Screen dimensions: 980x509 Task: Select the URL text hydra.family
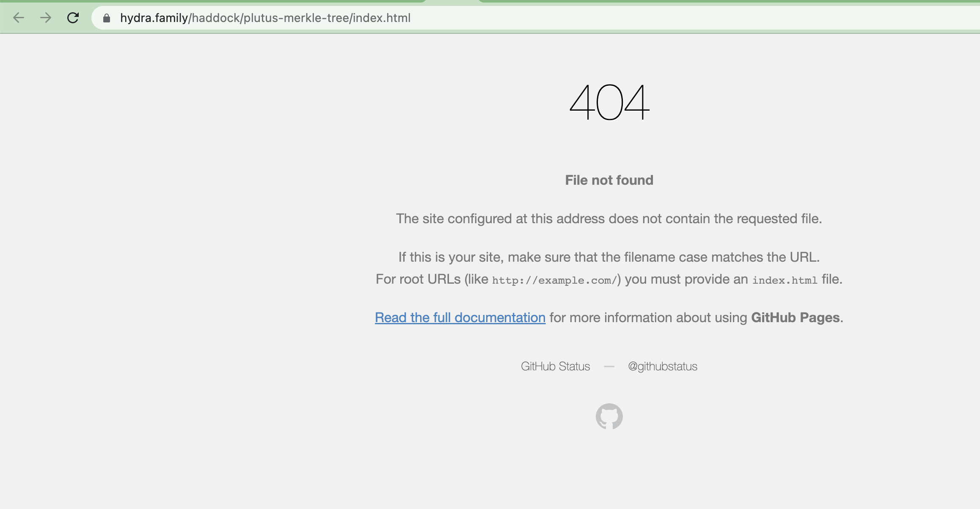154,18
